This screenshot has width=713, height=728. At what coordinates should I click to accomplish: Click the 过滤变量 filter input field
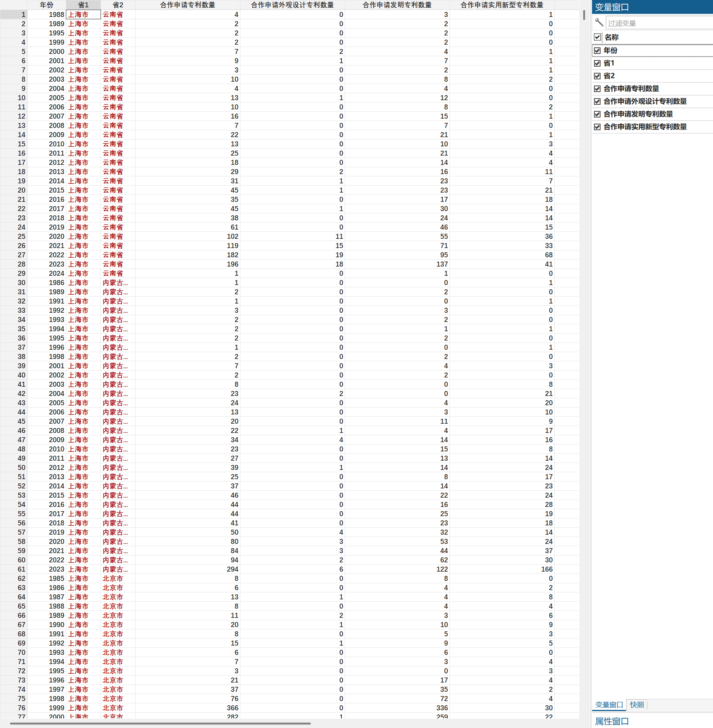(x=659, y=23)
